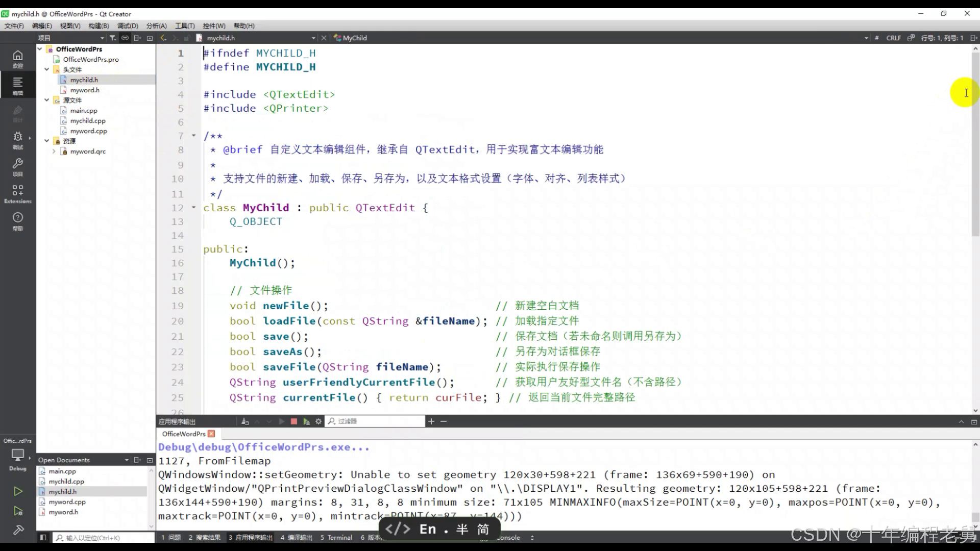Open mychild.cpp in the project tree
The width and height of the screenshot is (980, 551).
click(88, 121)
